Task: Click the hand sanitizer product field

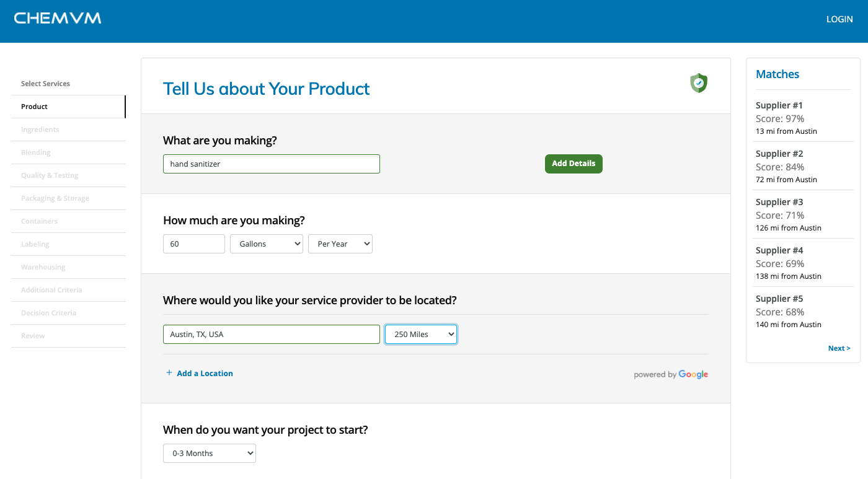Action: point(271,164)
